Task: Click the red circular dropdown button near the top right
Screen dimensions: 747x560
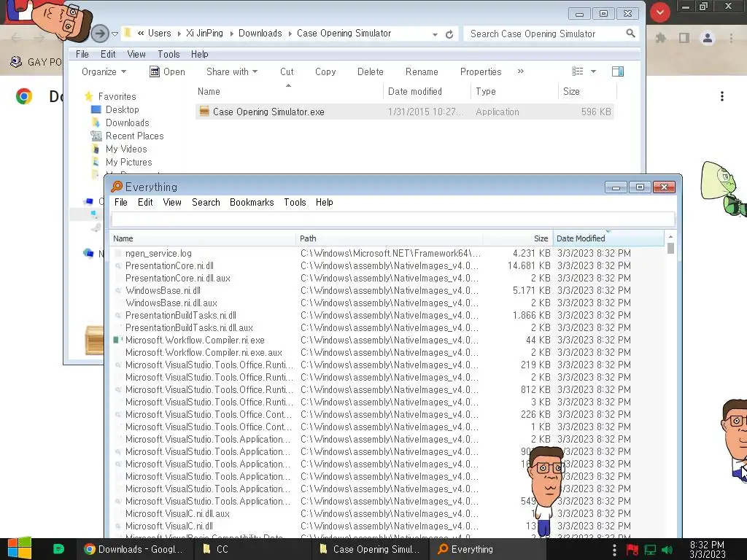Action: pyautogui.click(x=659, y=12)
